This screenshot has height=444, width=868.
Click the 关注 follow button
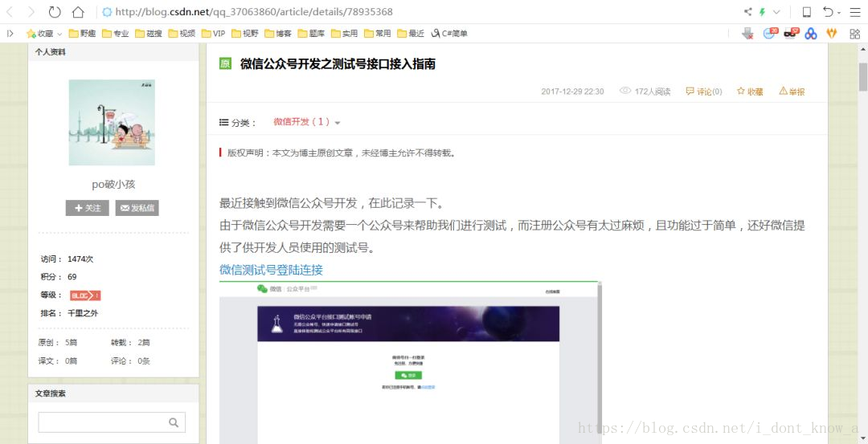[88, 208]
